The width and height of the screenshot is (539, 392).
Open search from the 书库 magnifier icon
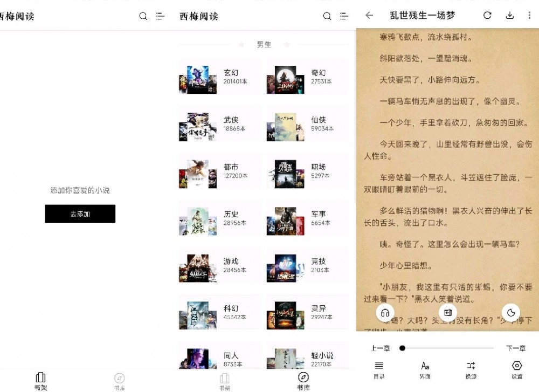327,16
